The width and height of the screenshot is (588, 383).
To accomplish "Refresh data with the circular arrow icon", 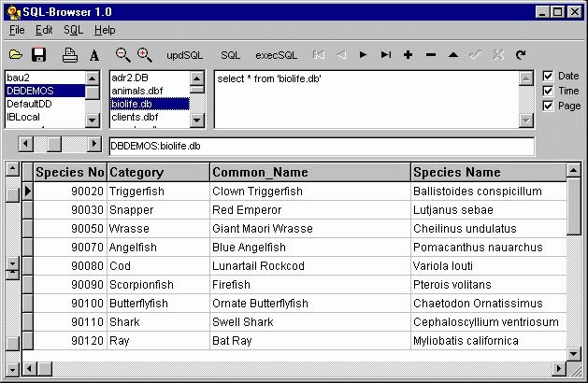I will 521,55.
